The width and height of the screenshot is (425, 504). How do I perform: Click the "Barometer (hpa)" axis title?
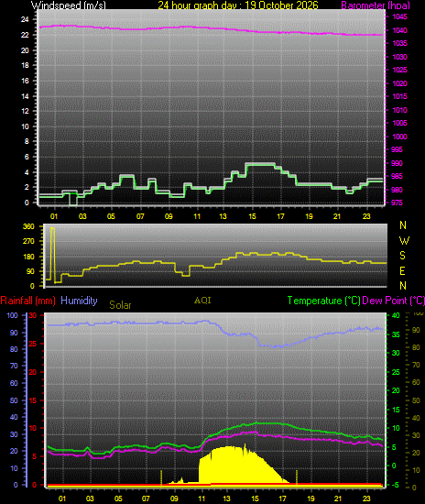click(x=376, y=5)
